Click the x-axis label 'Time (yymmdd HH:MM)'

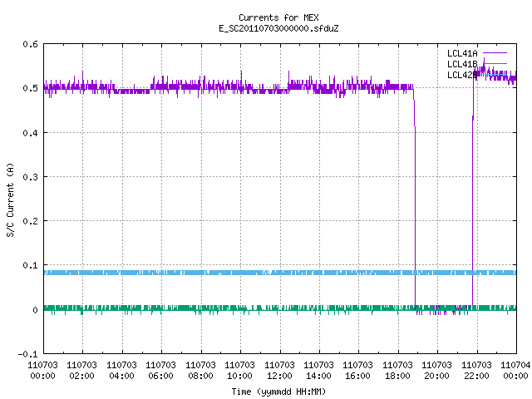point(278,392)
